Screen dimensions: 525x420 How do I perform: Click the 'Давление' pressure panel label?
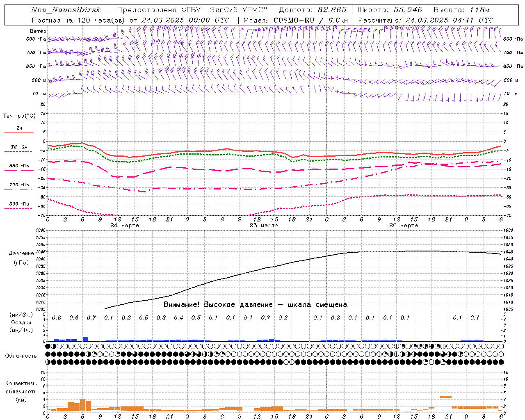click(x=21, y=253)
